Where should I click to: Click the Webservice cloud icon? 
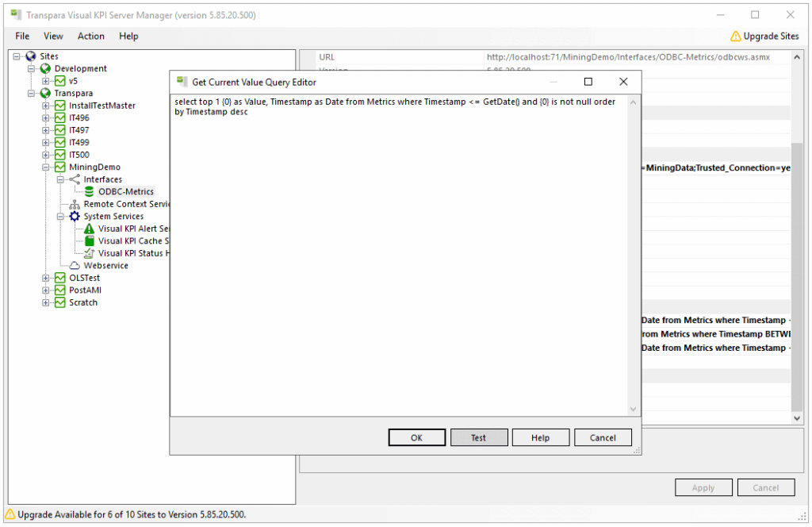click(75, 265)
